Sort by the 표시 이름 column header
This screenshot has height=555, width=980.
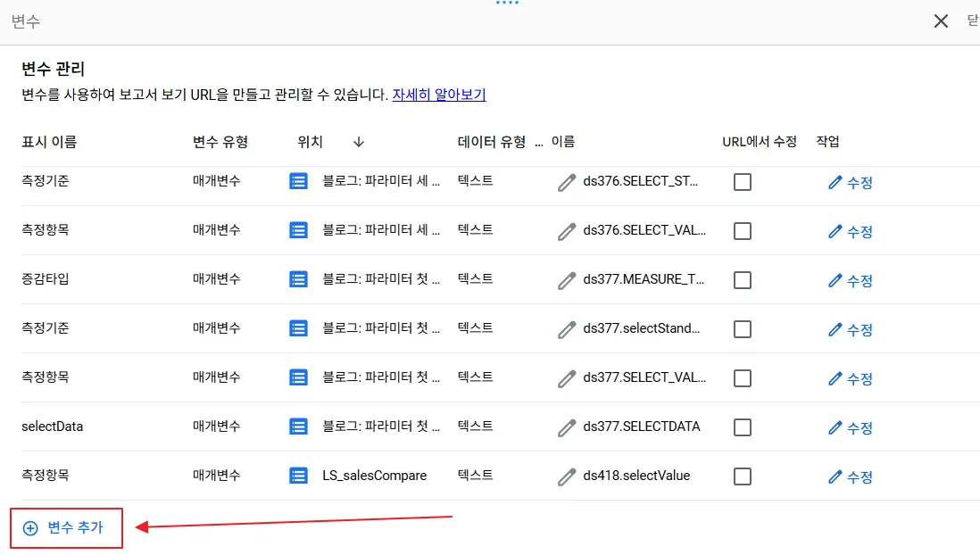(49, 142)
